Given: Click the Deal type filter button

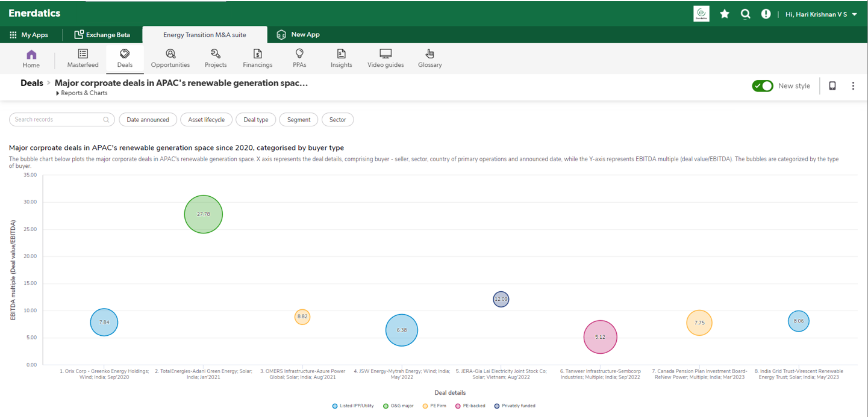Looking at the screenshot, I should [x=256, y=120].
